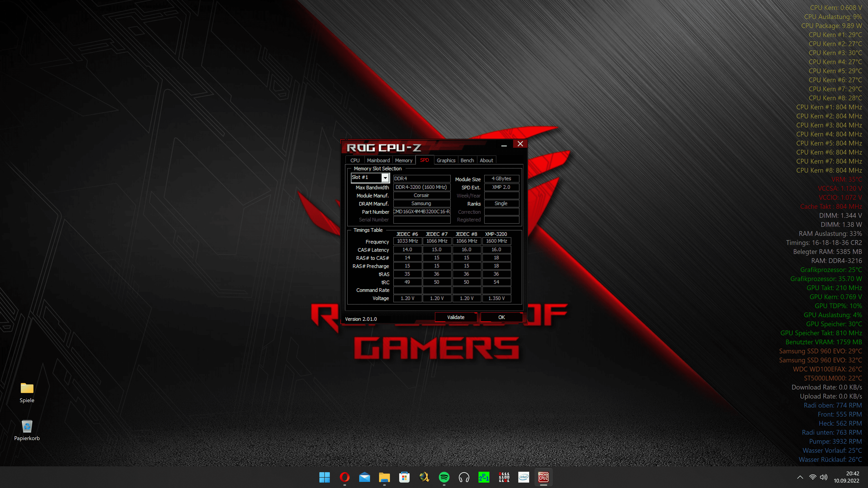Image resolution: width=868 pixels, height=488 pixels.
Task: Open the About tab
Action: click(486, 160)
